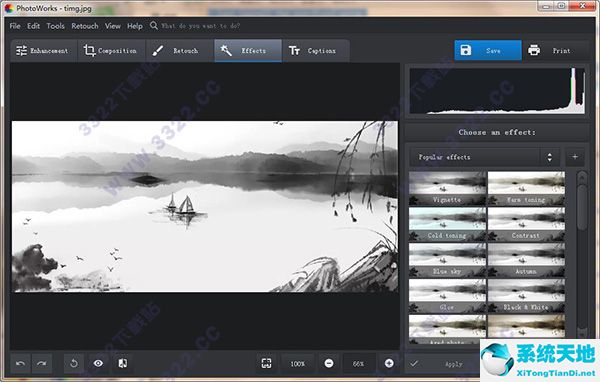This screenshot has height=382, width=600.
Task: Open the Edit menu
Action: (33, 26)
